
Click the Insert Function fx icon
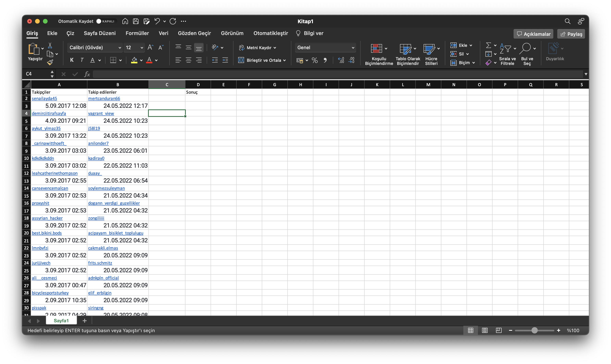[87, 74]
